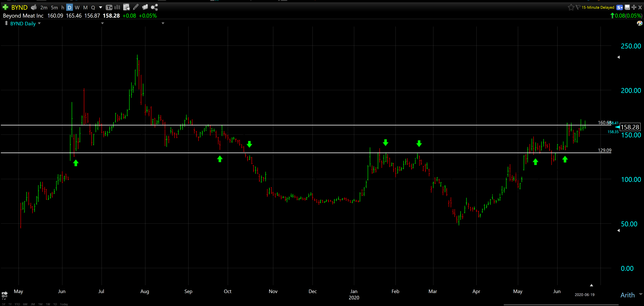Click the 200.00 price axis label
Viewport: 644px width, 306px height.
tap(631, 91)
